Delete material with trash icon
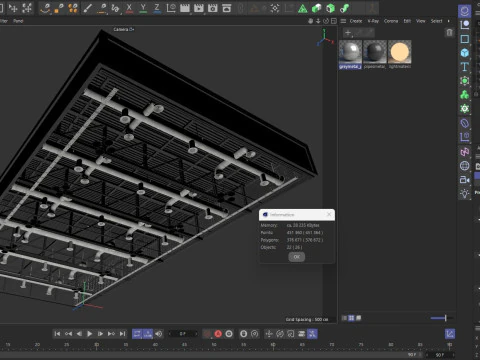This screenshot has width=480, height=360. pyautogui.click(x=449, y=32)
